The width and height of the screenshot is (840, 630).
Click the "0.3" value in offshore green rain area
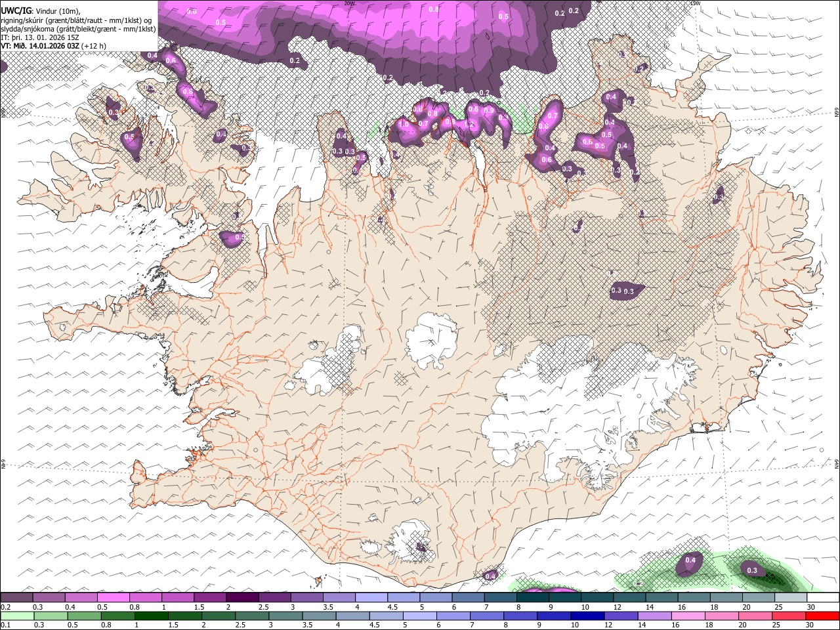752,570
